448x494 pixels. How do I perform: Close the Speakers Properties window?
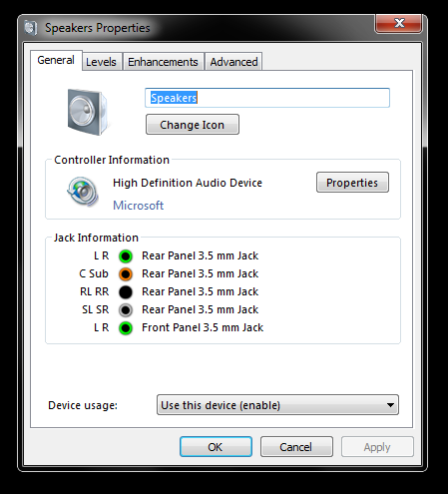399,23
